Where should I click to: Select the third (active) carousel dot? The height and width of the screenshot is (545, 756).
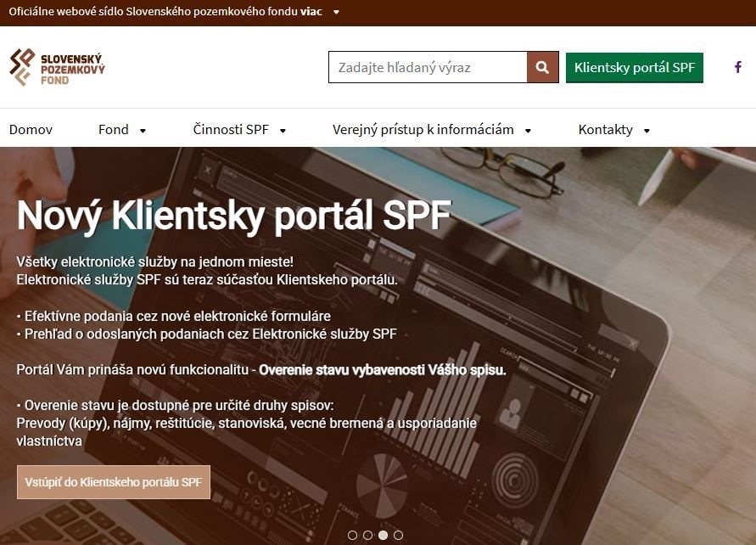pyautogui.click(x=383, y=535)
